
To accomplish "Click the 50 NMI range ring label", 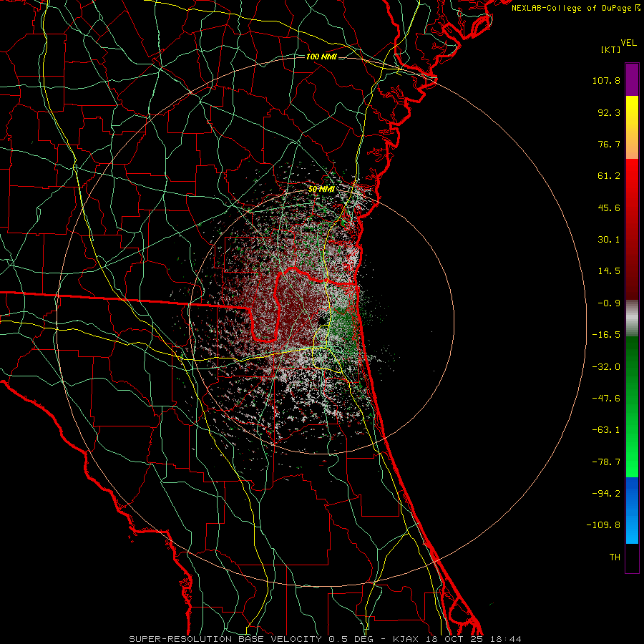I will click(321, 189).
